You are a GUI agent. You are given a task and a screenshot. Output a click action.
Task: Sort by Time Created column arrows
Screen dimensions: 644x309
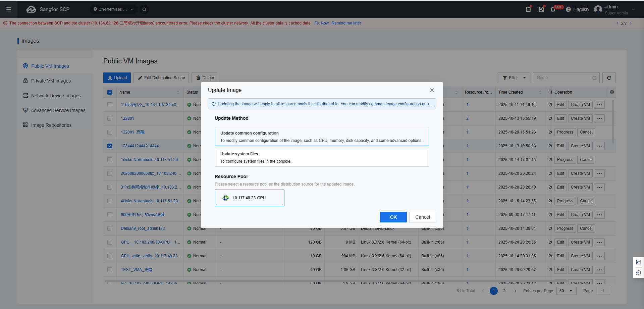point(540,92)
